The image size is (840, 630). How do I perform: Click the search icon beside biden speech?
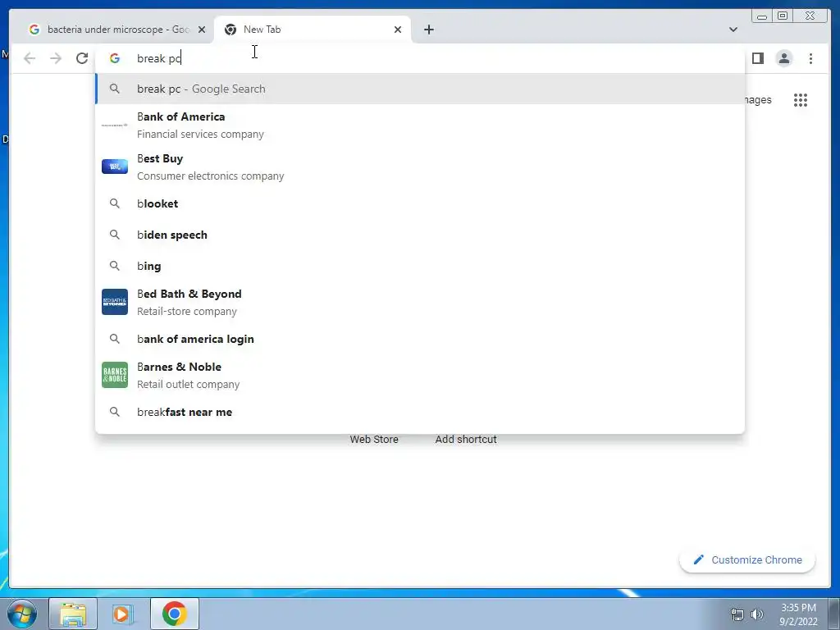115,235
